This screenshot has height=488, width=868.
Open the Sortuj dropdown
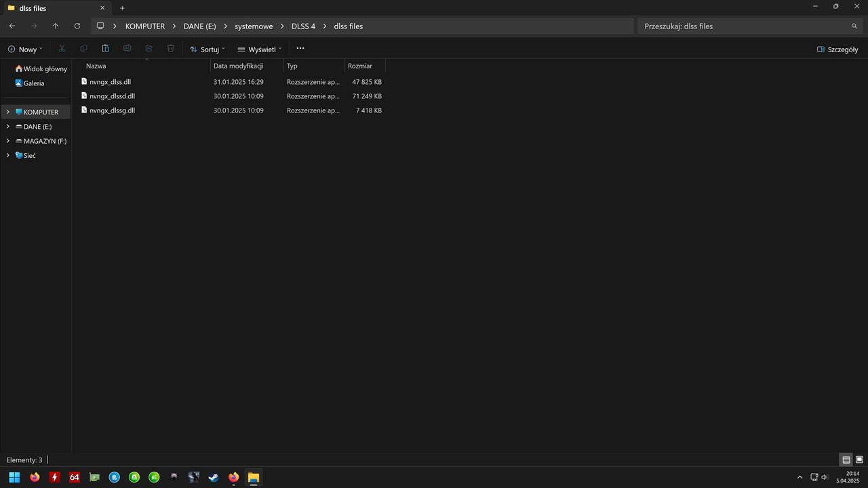click(x=207, y=49)
